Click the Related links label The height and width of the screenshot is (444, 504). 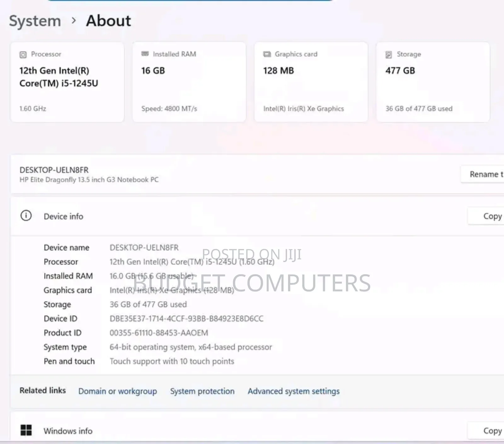pyautogui.click(x=43, y=390)
